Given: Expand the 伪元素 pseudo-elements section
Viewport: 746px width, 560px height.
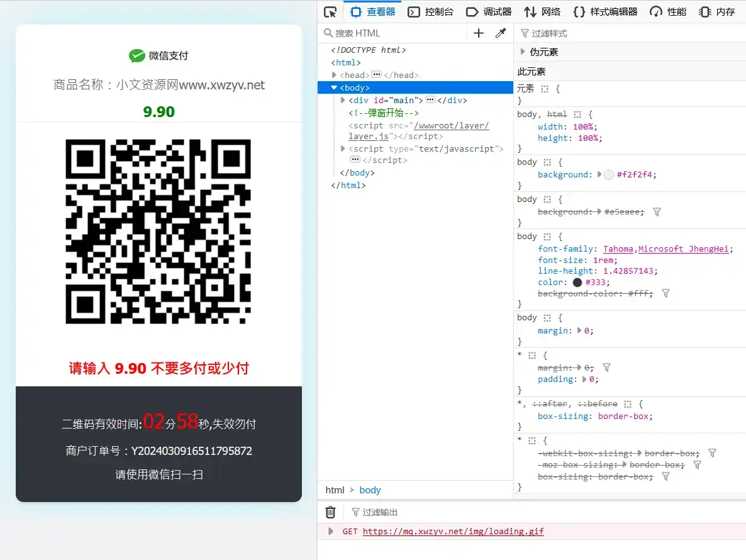Looking at the screenshot, I should [523, 52].
